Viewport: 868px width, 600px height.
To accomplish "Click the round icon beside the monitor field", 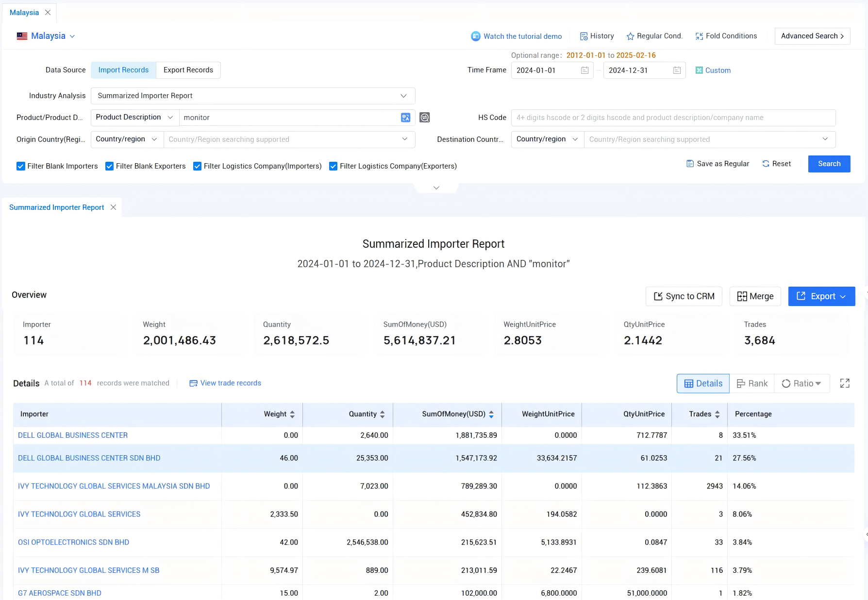I will pyautogui.click(x=425, y=118).
